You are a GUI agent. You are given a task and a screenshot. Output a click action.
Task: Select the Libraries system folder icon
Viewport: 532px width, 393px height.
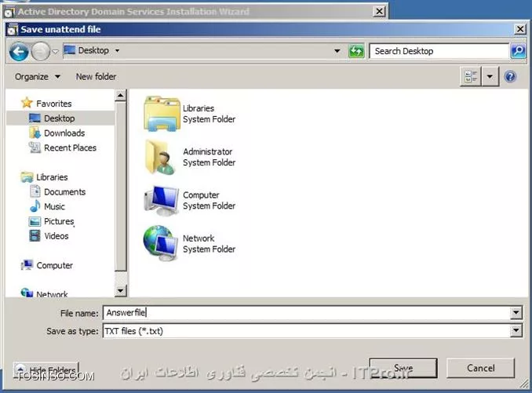click(x=162, y=114)
